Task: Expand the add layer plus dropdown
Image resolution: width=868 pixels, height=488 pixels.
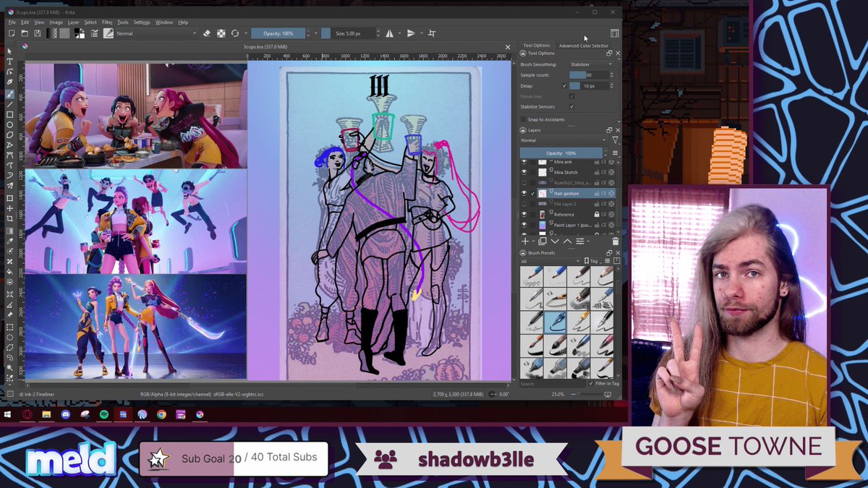Action: point(533,241)
